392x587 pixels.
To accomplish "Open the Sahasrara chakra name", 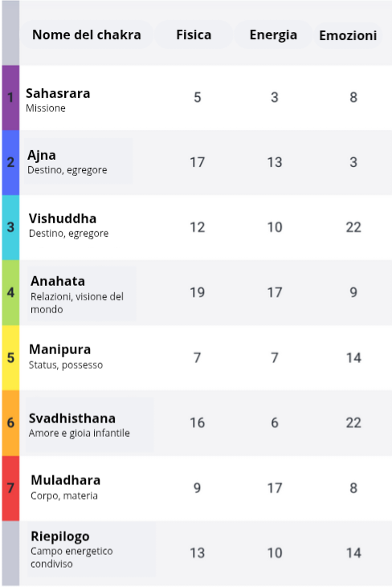I will (x=58, y=93).
